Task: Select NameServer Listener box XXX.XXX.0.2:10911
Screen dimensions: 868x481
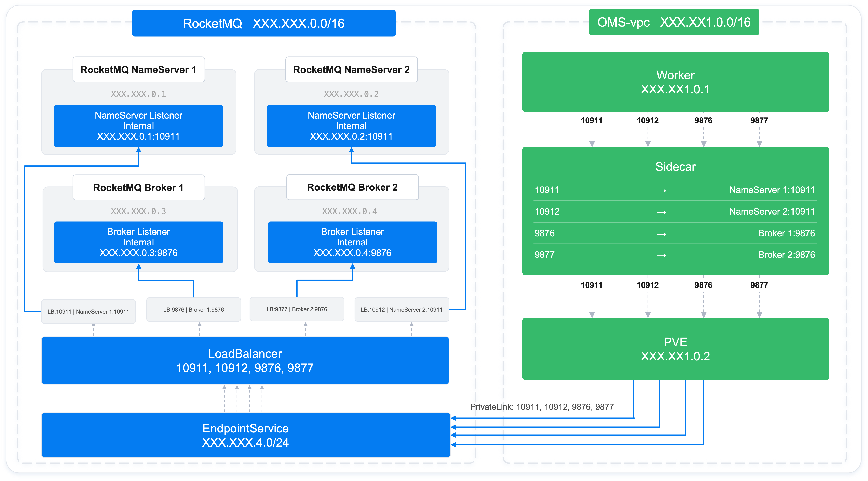Action: 351,126
